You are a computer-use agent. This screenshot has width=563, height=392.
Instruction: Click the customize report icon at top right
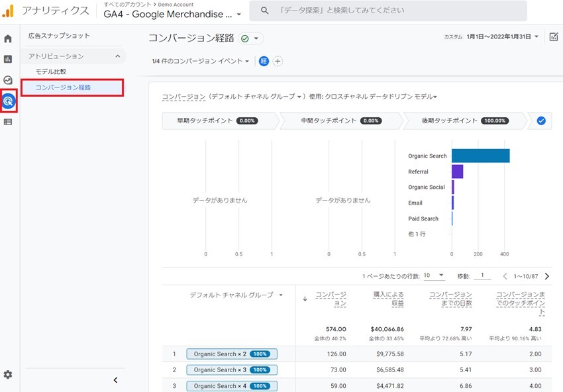(x=554, y=37)
